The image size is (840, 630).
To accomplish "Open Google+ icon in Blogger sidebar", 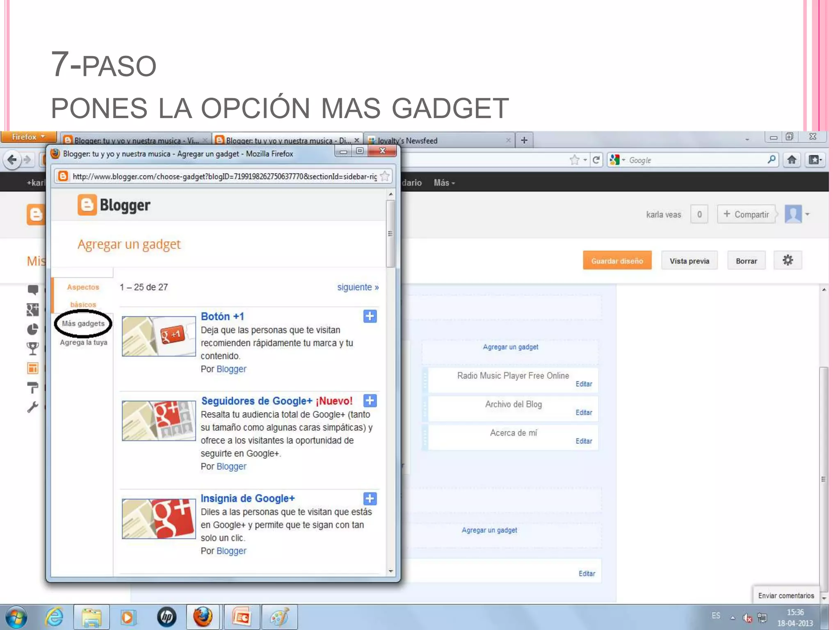I will tap(33, 310).
